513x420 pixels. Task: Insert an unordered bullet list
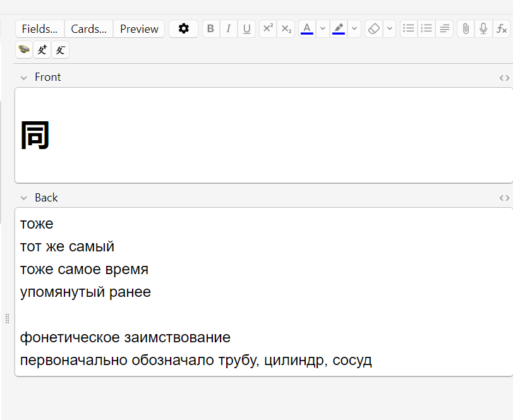click(x=409, y=29)
